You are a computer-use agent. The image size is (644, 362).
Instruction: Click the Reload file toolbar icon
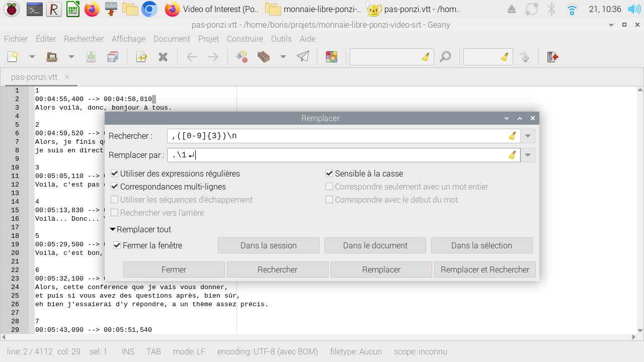(141, 57)
